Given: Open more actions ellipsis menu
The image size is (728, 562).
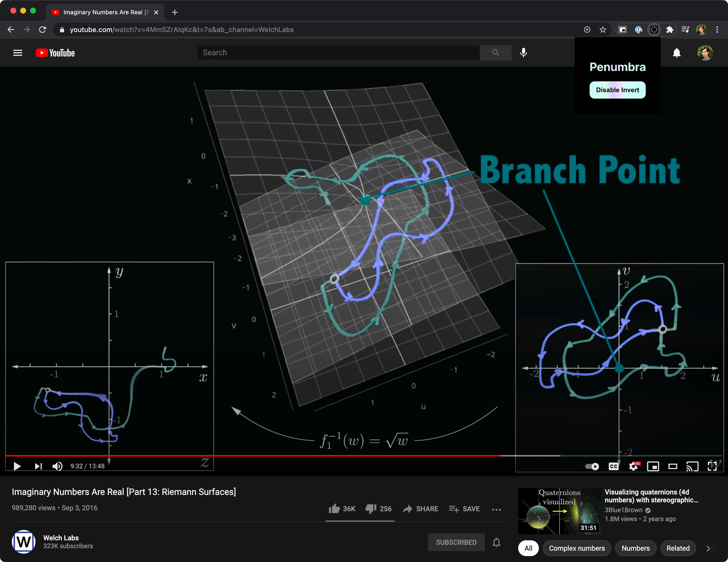Looking at the screenshot, I should [496, 509].
